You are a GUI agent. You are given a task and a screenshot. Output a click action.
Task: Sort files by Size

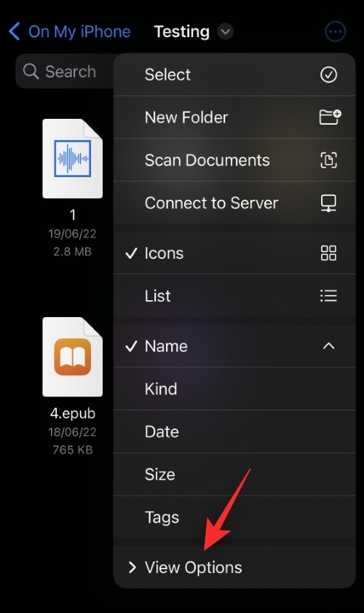pyautogui.click(x=234, y=475)
